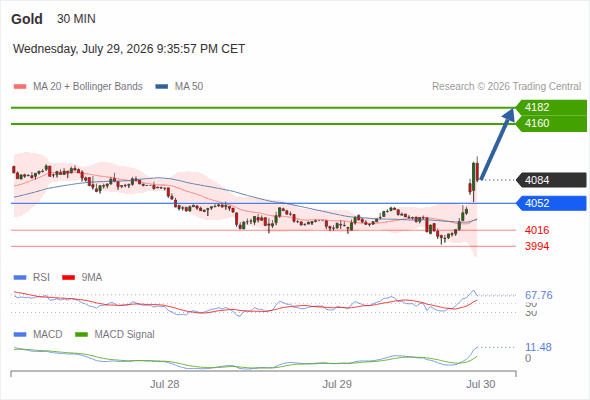
Task: Click the 4052 pivot price tag
Action: 551,203
